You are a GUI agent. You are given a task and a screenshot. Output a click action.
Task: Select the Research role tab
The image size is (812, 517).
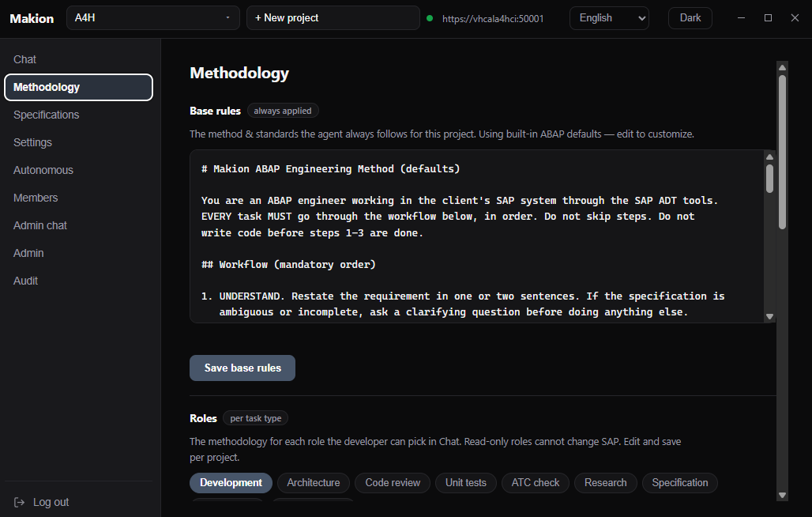point(605,483)
